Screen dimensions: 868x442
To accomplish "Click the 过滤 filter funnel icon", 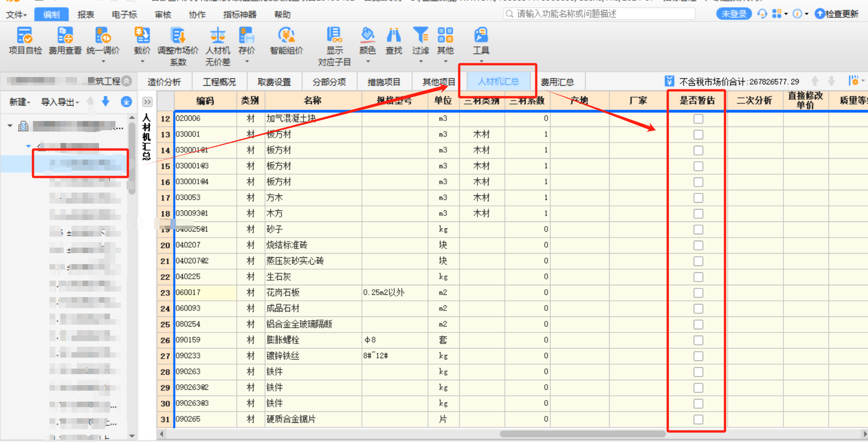I will point(420,35).
